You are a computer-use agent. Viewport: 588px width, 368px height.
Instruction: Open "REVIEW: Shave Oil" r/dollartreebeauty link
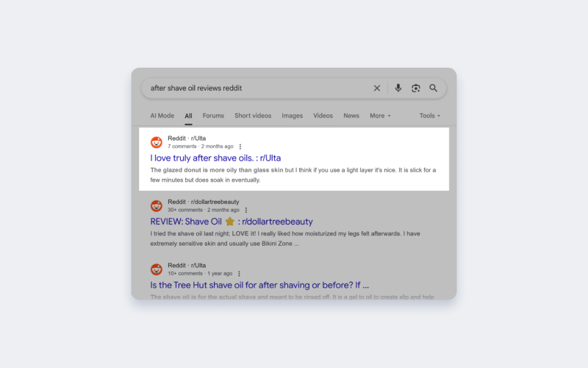(232, 222)
